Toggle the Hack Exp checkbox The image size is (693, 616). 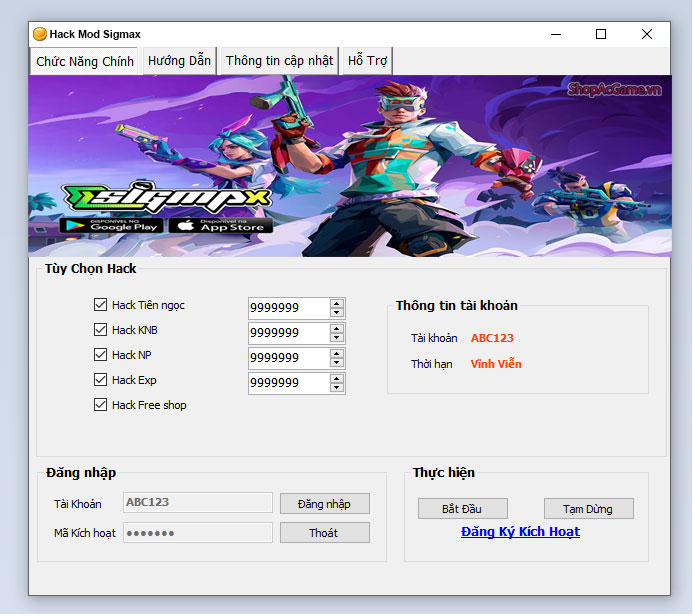coord(100,380)
